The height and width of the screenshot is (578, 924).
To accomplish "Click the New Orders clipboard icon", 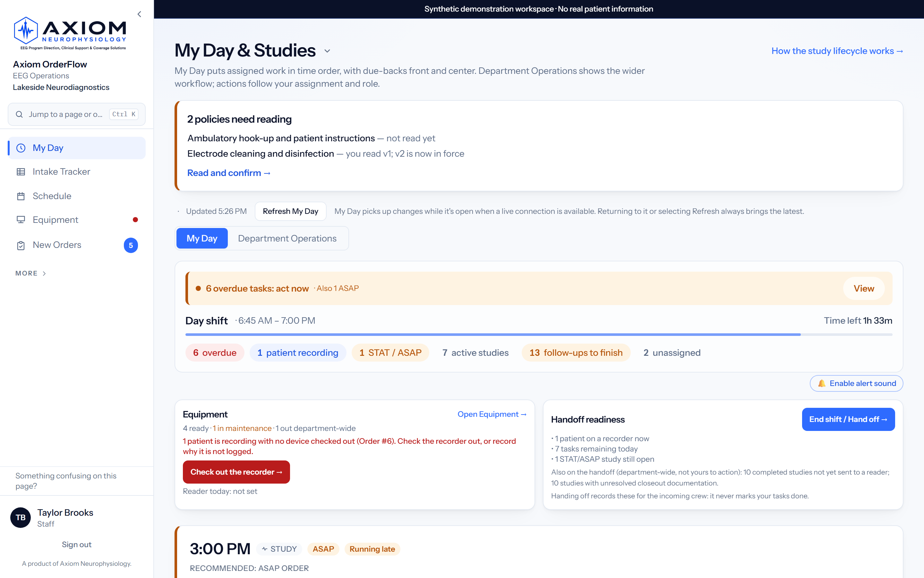I will pyautogui.click(x=21, y=245).
